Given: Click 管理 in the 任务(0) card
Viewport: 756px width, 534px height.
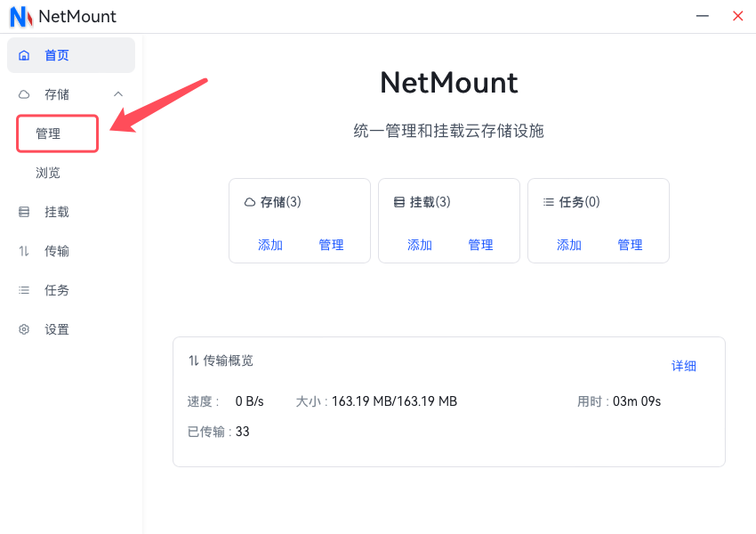Looking at the screenshot, I should pos(631,245).
